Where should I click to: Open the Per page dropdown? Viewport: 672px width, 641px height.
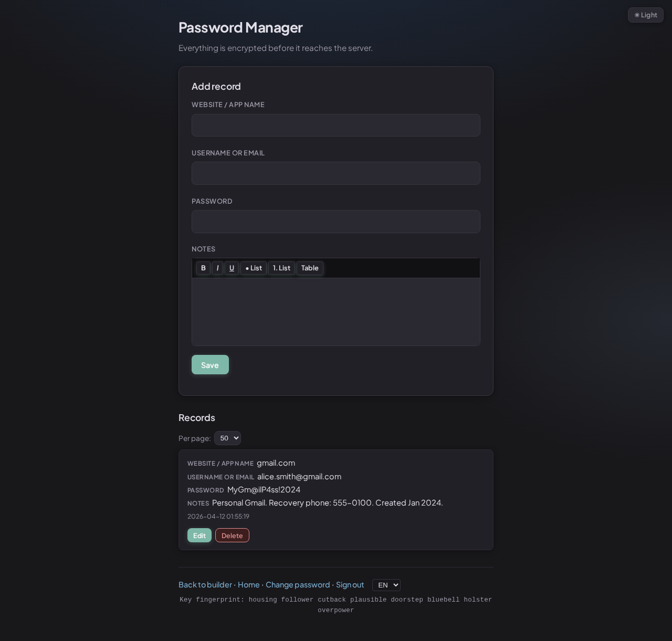point(227,438)
